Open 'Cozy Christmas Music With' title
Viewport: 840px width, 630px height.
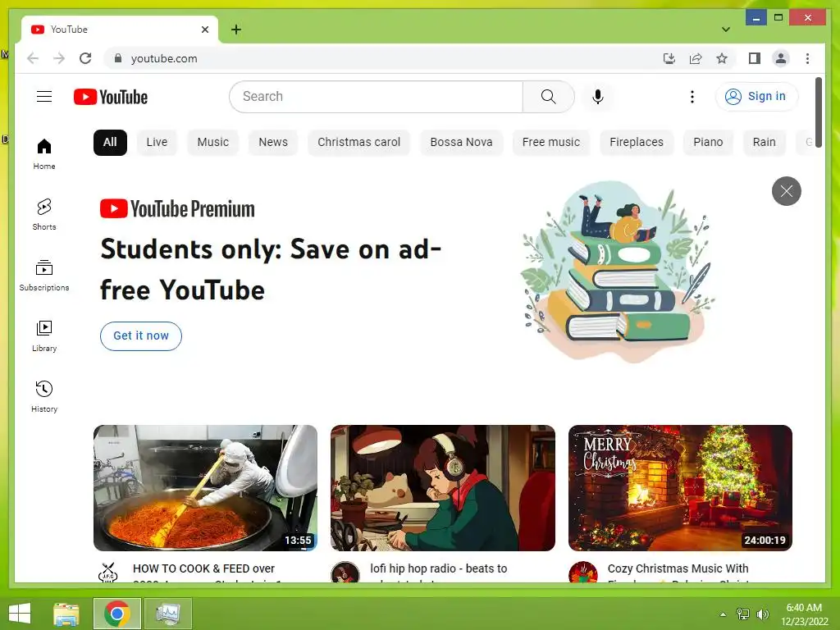(x=678, y=569)
